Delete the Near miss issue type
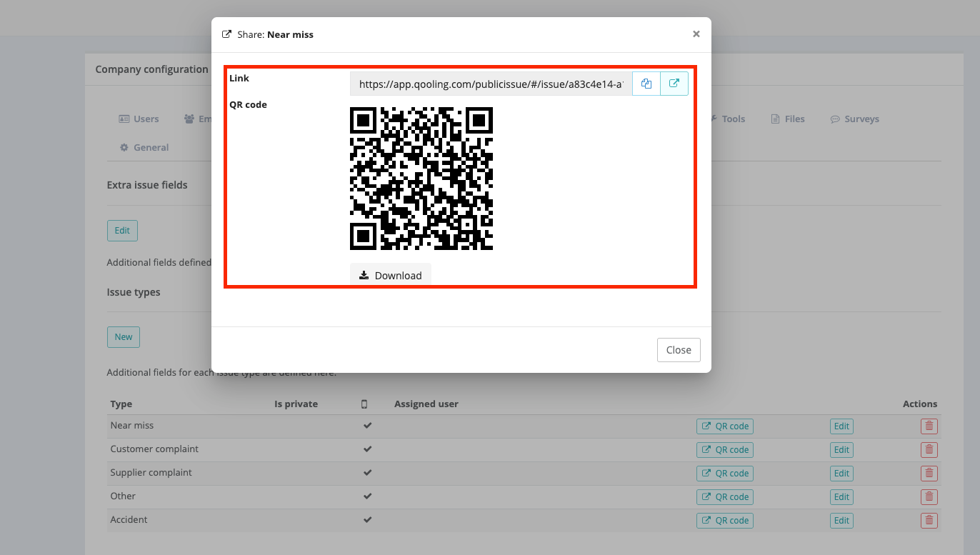The height and width of the screenshot is (555, 980). (929, 426)
